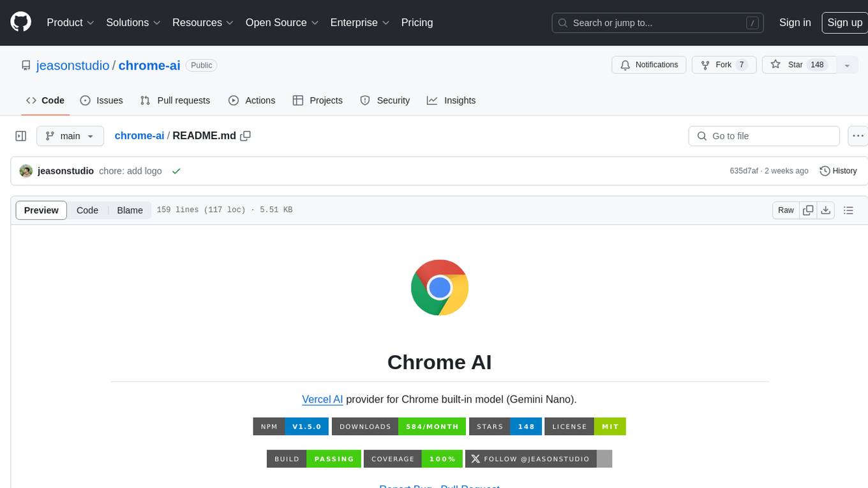
Task: Open the jeasonstudio commit author link
Action: click(66, 171)
